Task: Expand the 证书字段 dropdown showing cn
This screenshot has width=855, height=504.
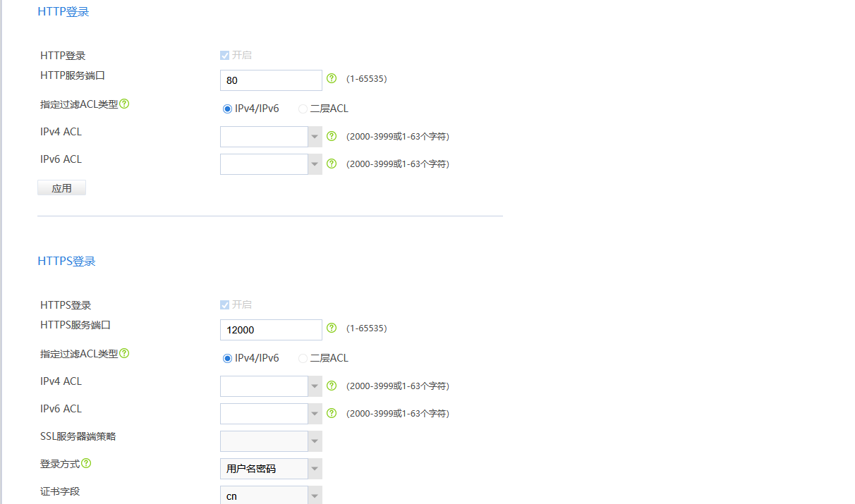Action: pos(315,496)
